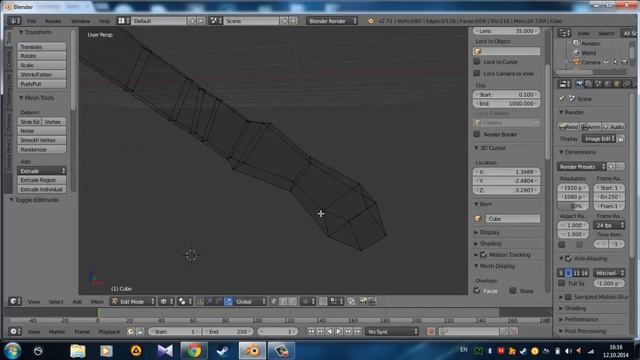Click the jump to last frame button
Image resolution: width=640 pixels, height=360 pixels.
tap(358, 331)
